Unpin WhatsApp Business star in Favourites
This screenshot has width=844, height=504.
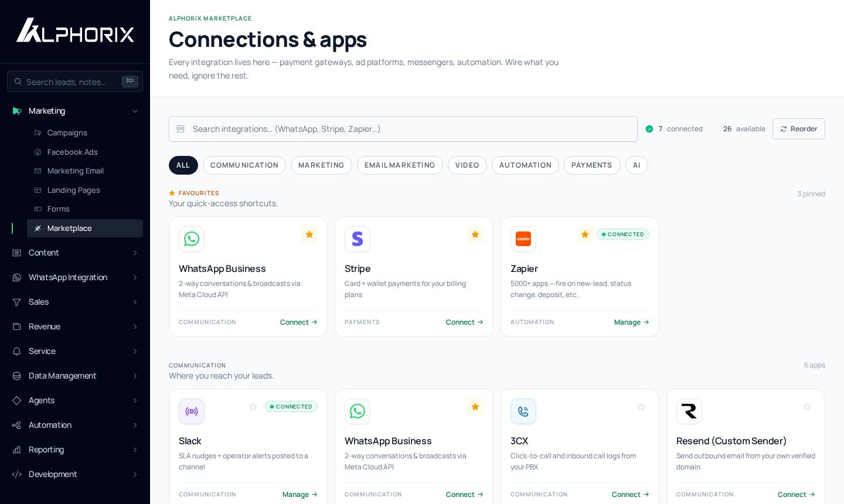[309, 234]
